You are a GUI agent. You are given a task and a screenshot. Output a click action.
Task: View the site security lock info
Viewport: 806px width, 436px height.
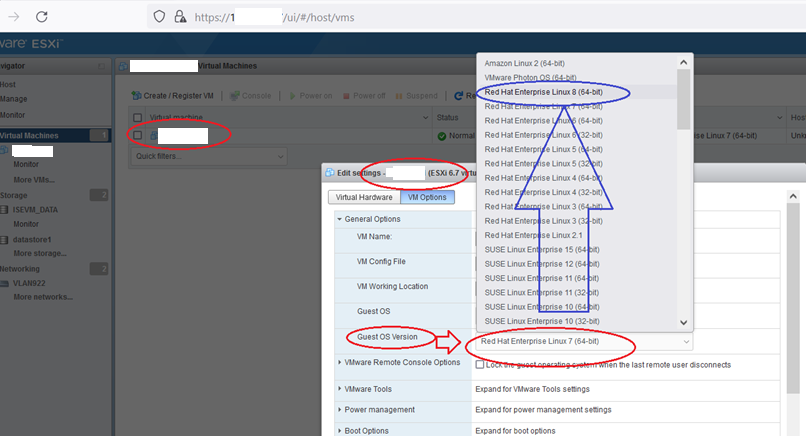coord(180,17)
